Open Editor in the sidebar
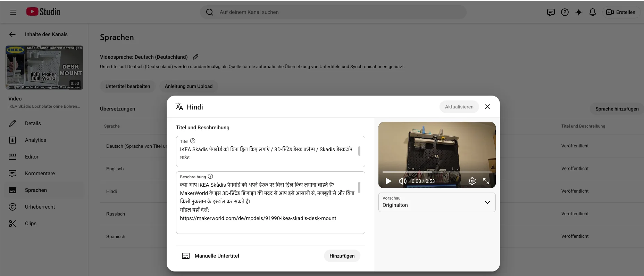644x276 pixels. 44,157
